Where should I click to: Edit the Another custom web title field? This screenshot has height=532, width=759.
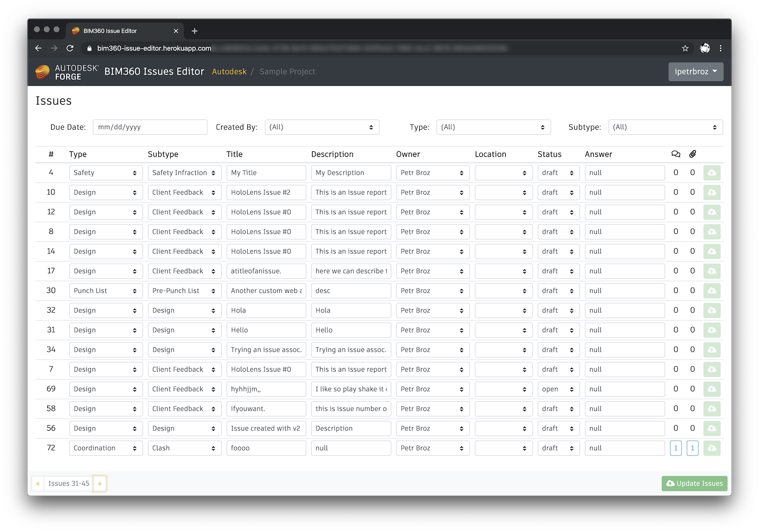coord(266,291)
